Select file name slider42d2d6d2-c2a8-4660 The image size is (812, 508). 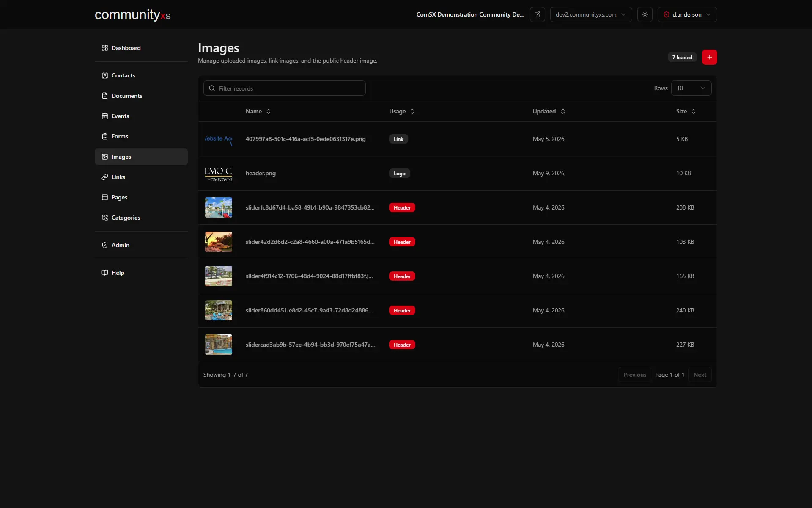tap(310, 242)
